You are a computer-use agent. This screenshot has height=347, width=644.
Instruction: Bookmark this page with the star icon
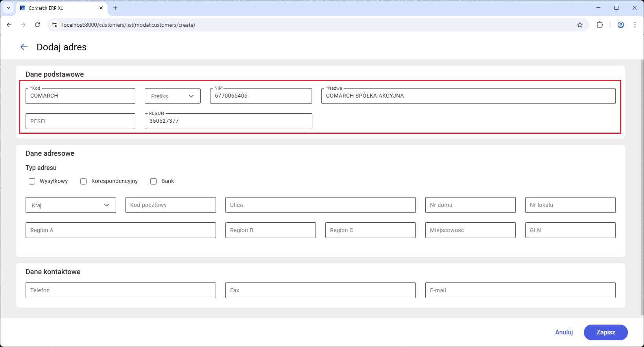(x=579, y=25)
